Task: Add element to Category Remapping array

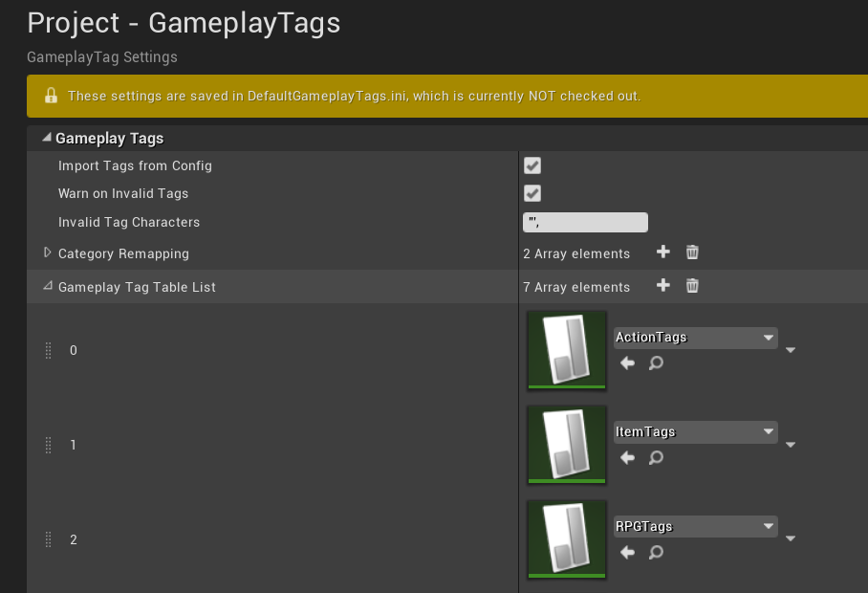Action: [x=662, y=253]
